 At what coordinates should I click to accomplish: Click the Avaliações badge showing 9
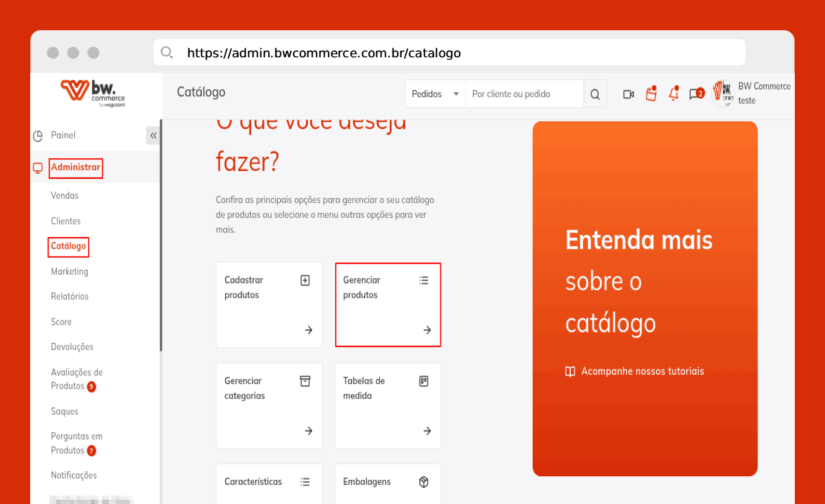coord(91,386)
